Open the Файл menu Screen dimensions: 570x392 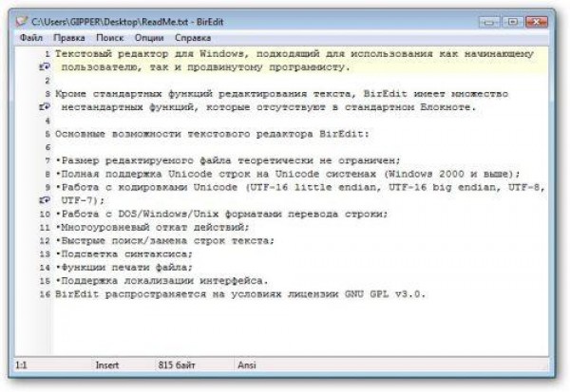pyautogui.click(x=31, y=38)
